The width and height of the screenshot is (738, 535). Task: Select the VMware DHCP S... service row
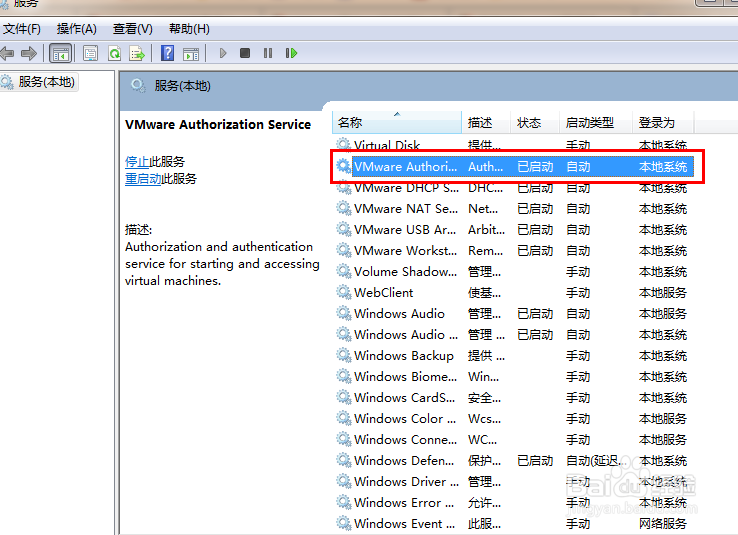[x=513, y=188]
